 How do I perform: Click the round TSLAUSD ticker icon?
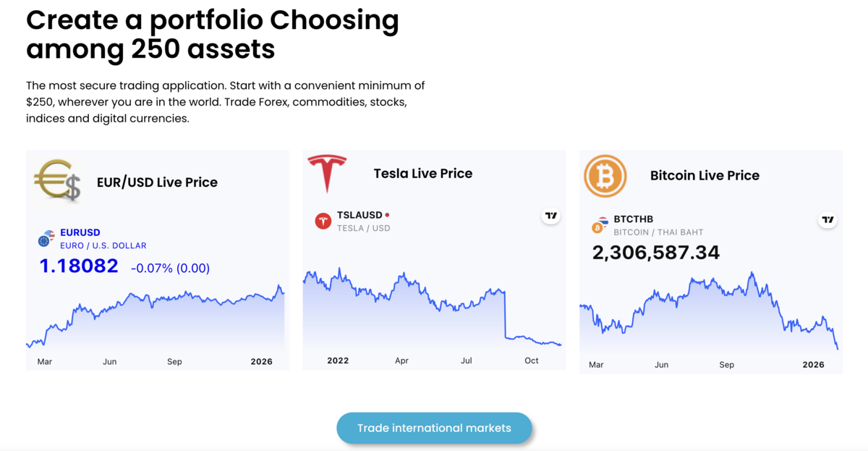point(323,221)
